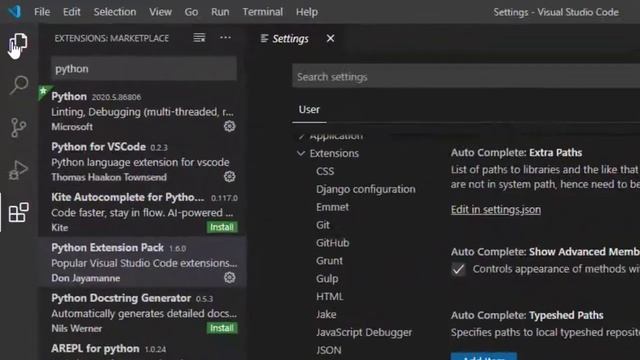The height and width of the screenshot is (360, 640).
Task: Click the Extensions: Marketplace panel header
Action: click(x=111, y=38)
